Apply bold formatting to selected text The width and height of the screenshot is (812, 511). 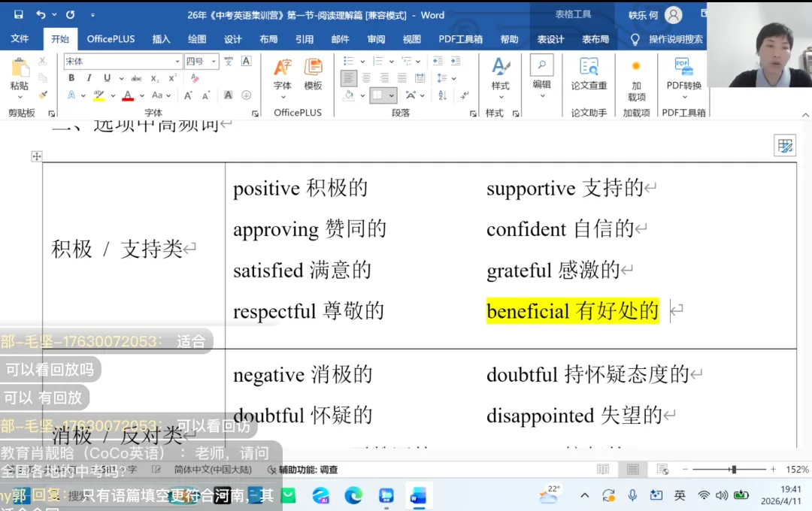pos(72,77)
